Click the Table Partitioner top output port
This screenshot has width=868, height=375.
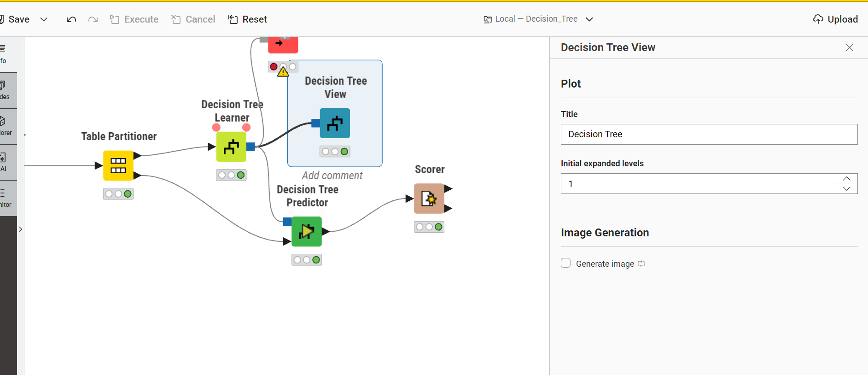(137, 156)
